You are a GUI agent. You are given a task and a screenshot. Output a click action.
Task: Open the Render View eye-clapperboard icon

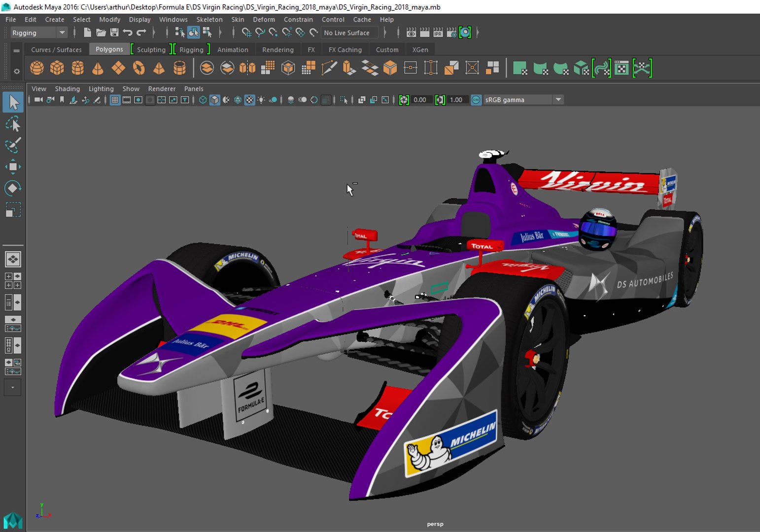click(x=411, y=33)
